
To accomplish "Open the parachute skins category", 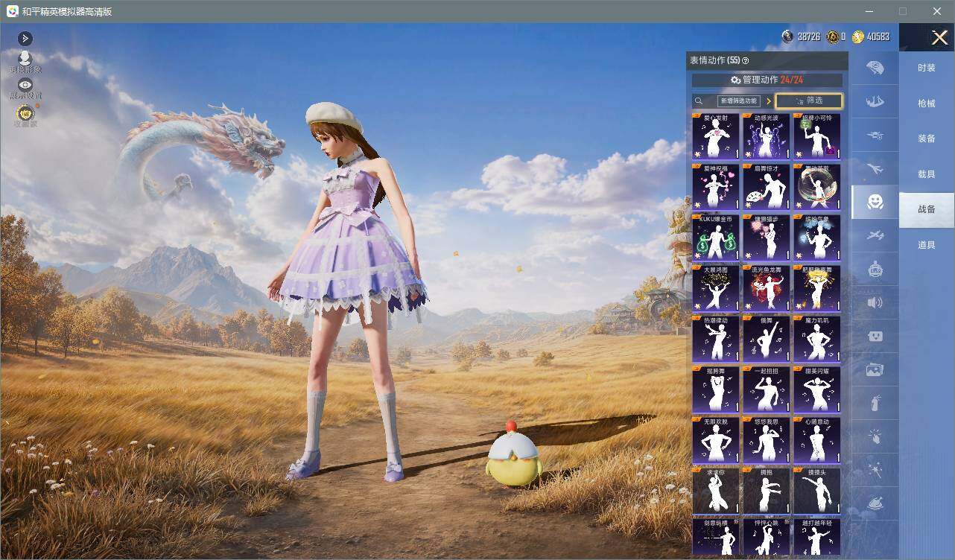I will click(x=875, y=68).
